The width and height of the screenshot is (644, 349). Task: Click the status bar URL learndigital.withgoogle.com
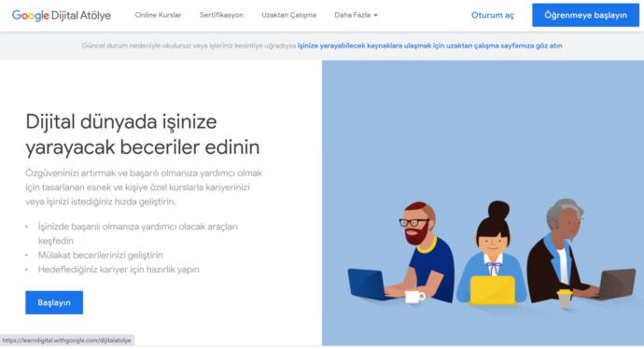click(x=66, y=341)
